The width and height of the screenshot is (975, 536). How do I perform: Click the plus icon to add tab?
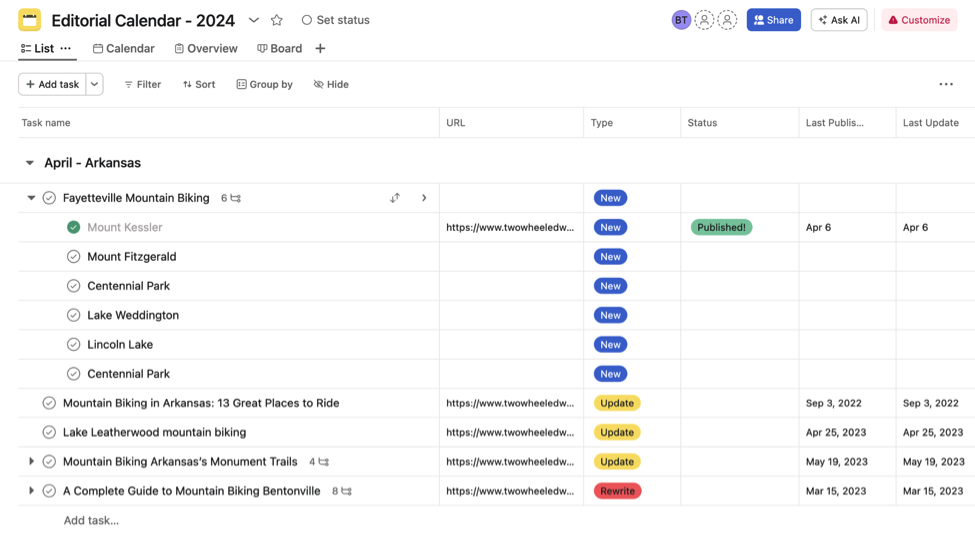pos(320,48)
